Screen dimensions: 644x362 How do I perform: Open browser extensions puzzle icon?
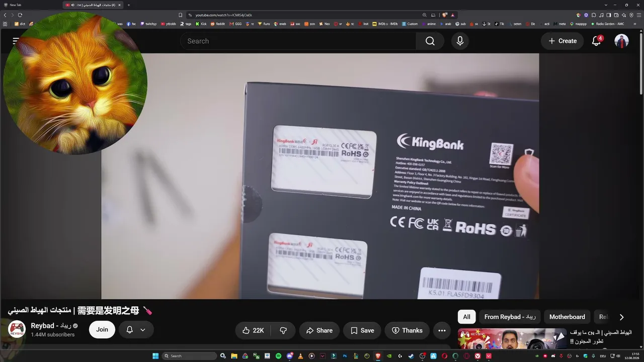click(x=594, y=15)
